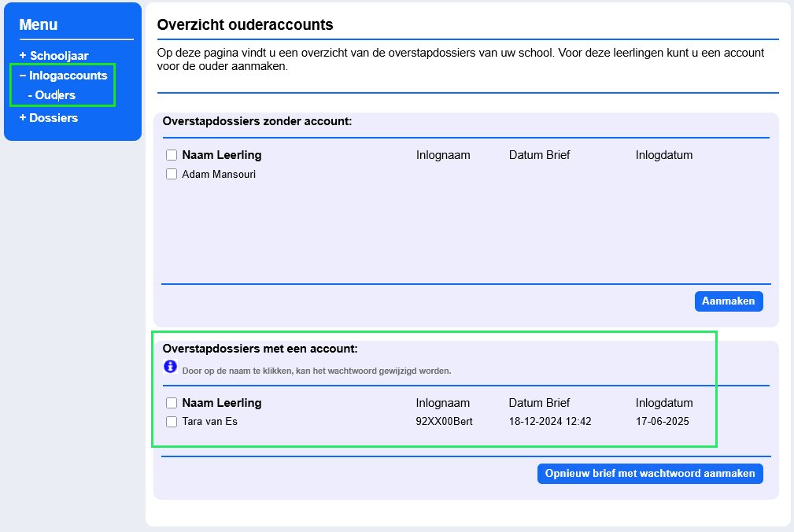Viewport: 794px width, 532px height.
Task: Click Opnieuw brief met wachtwoord aanmaken
Action: (x=649, y=474)
